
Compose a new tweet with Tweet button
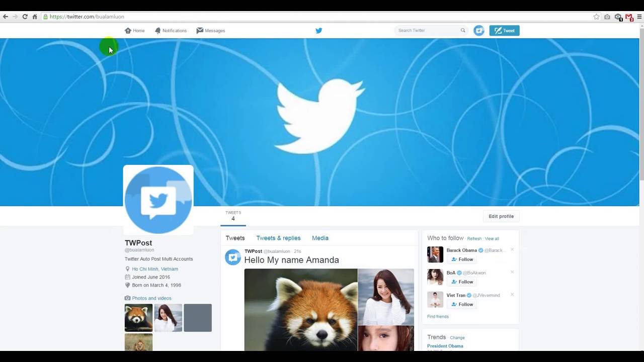(x=504, y=31)
